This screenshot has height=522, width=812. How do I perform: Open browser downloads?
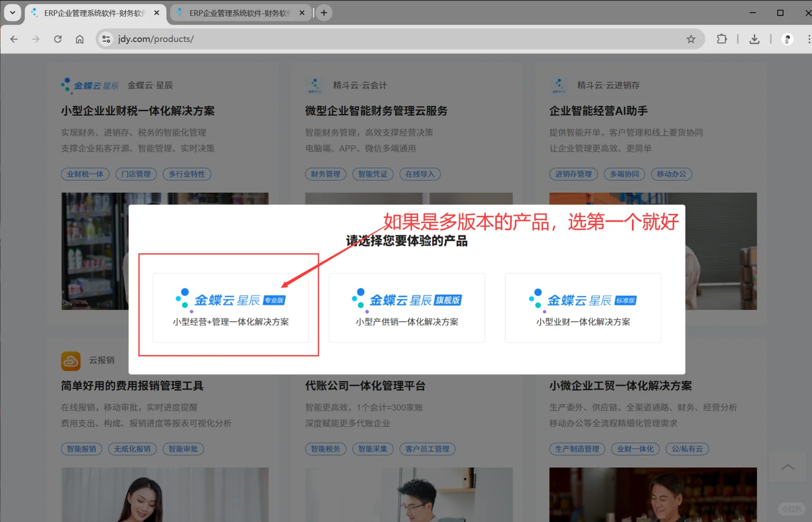coord(754,39)
